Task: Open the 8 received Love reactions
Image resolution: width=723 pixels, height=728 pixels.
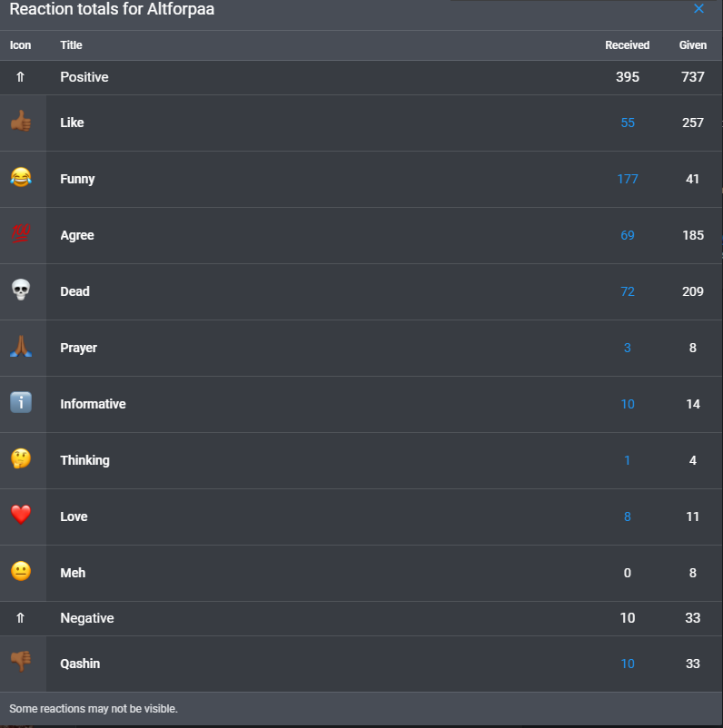Action: pos(628,516)
